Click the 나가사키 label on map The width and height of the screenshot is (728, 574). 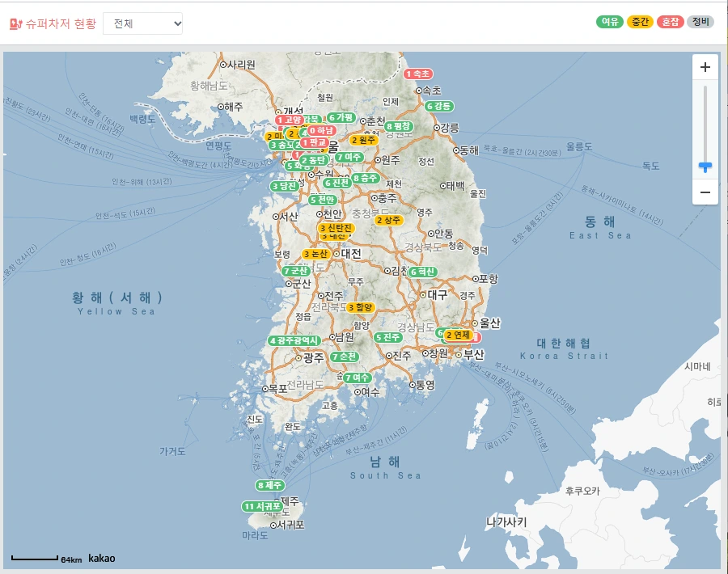pyautogui.click(x=506, y=522)
